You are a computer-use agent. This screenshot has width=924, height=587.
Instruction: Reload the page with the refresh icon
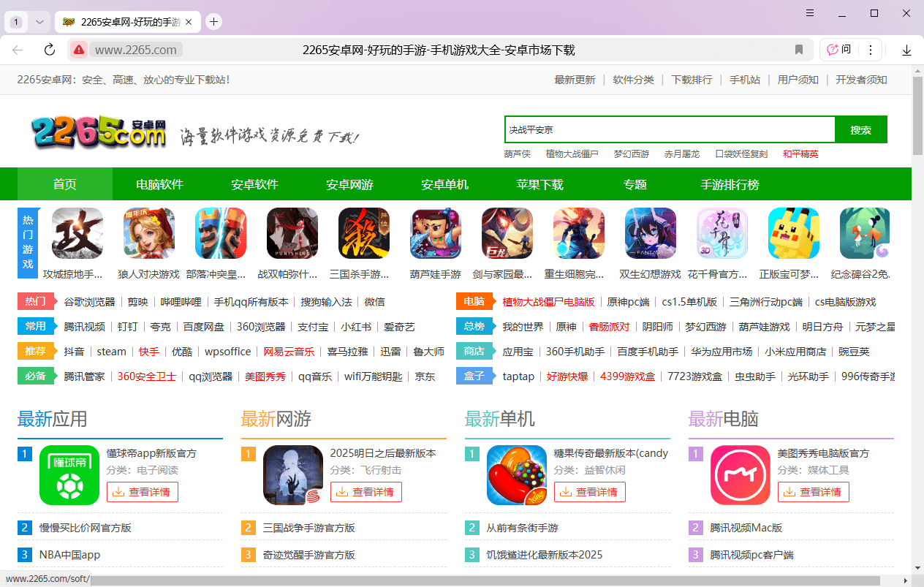tap(49, 50)
